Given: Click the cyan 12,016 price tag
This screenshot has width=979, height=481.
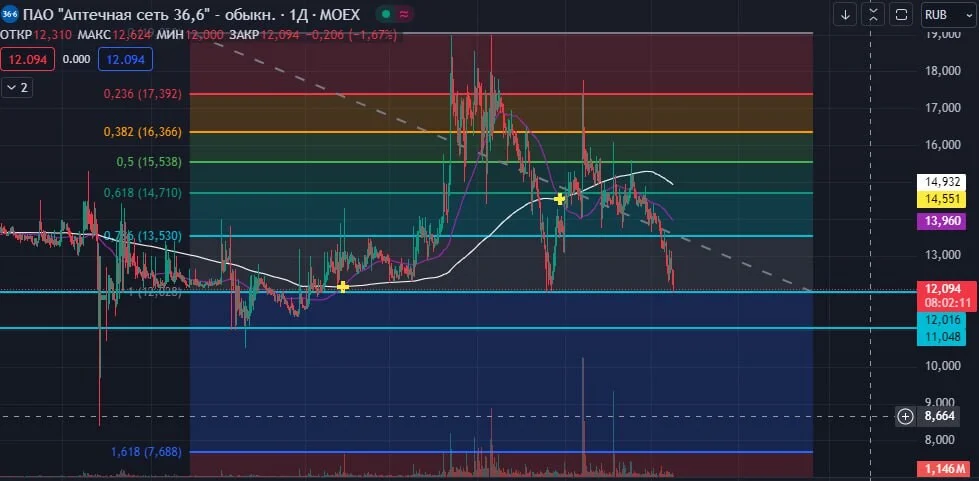Looking at the screenshot, I should coord(941,320).
